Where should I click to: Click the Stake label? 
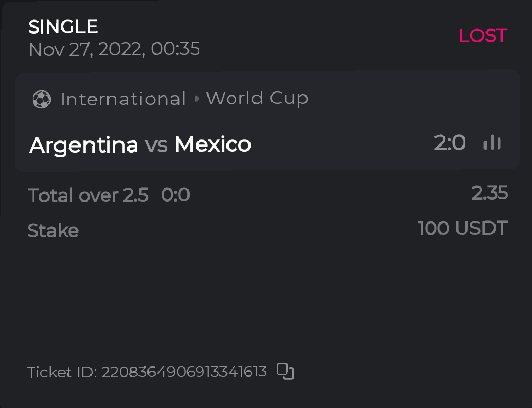pos(53,230)
